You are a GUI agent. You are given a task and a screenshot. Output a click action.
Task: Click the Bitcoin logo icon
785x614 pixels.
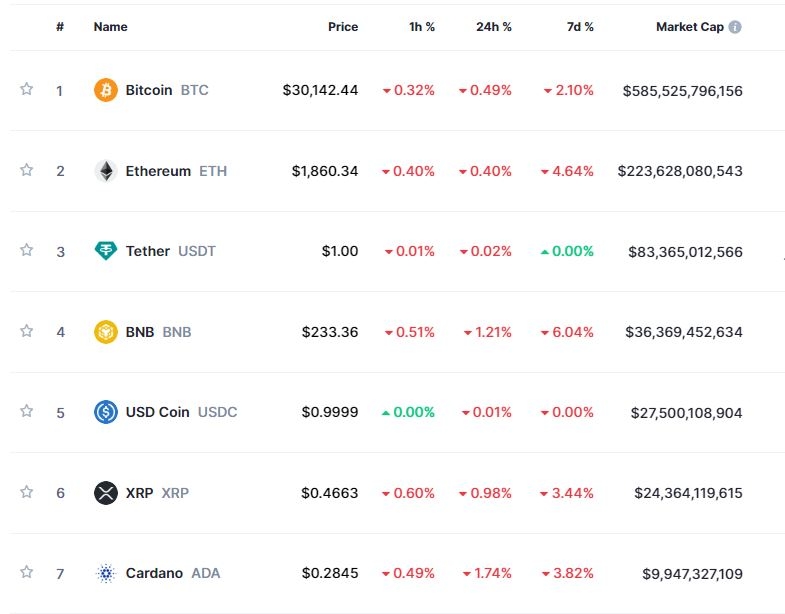[x=105, y=90]
